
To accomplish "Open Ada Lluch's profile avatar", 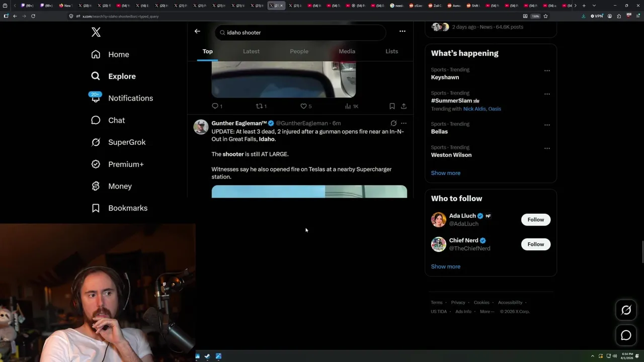I will coord(439,220).
